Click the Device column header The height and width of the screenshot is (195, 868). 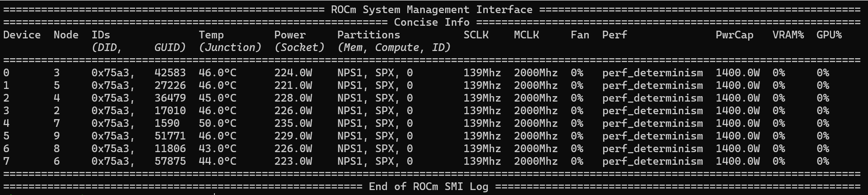coord(22,35)
